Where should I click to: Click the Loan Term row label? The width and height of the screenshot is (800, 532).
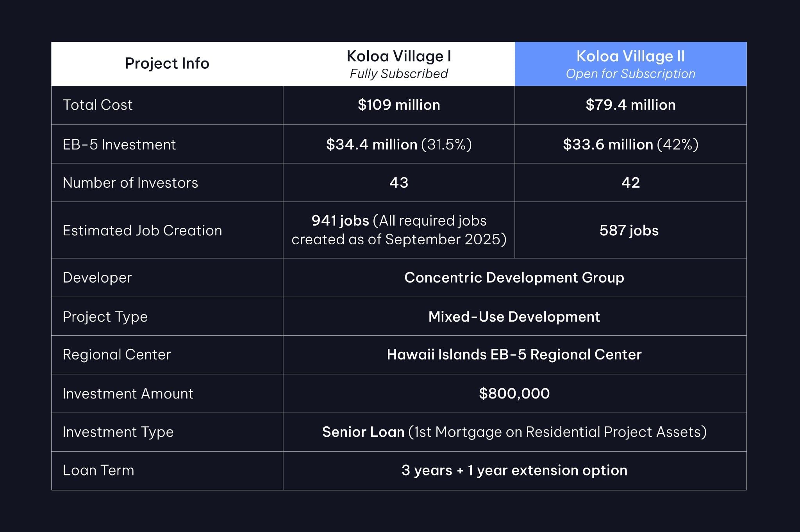[98, 470]
